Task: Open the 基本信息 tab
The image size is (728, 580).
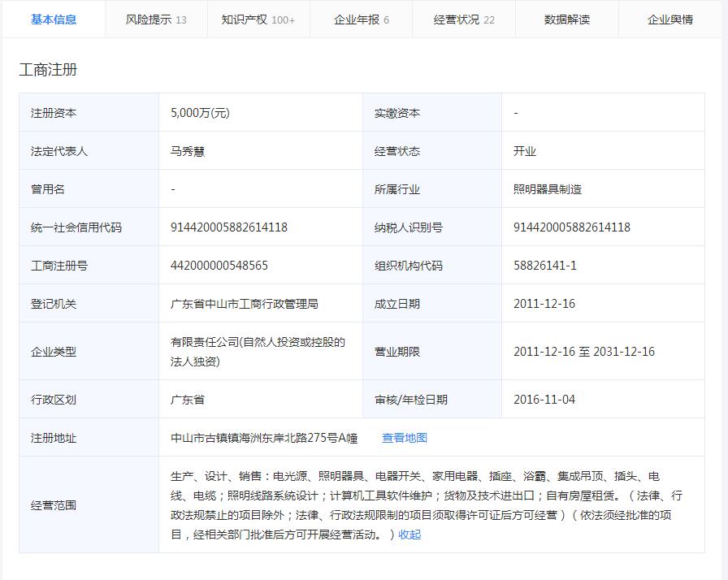Action: 54,19
